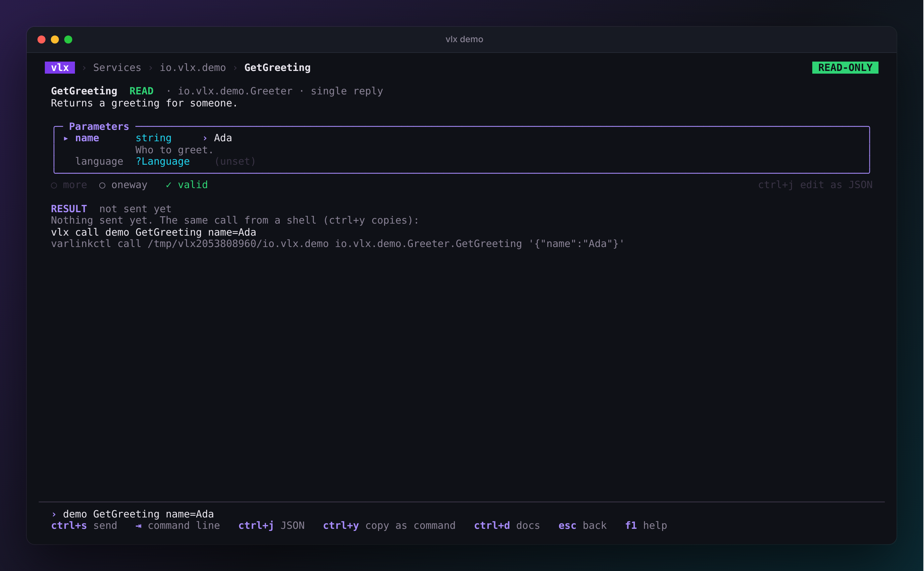Expand the name parameter row arrow

point(66,138)
